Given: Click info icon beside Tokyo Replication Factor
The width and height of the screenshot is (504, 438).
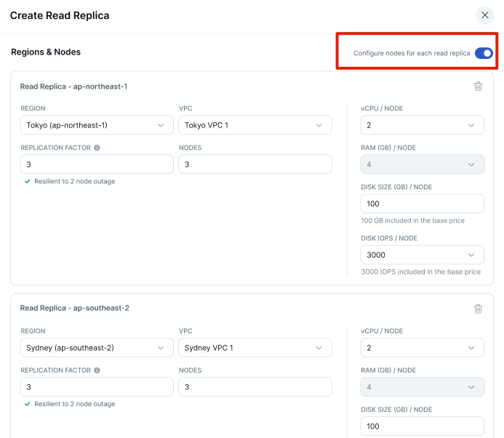Looking at the screenshot, I should 97,148.
